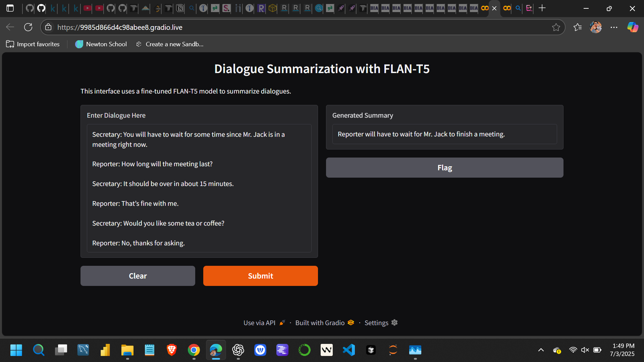Flag the generated summary
The height and width of the screenshot is (362, 644).
[444, 168]
